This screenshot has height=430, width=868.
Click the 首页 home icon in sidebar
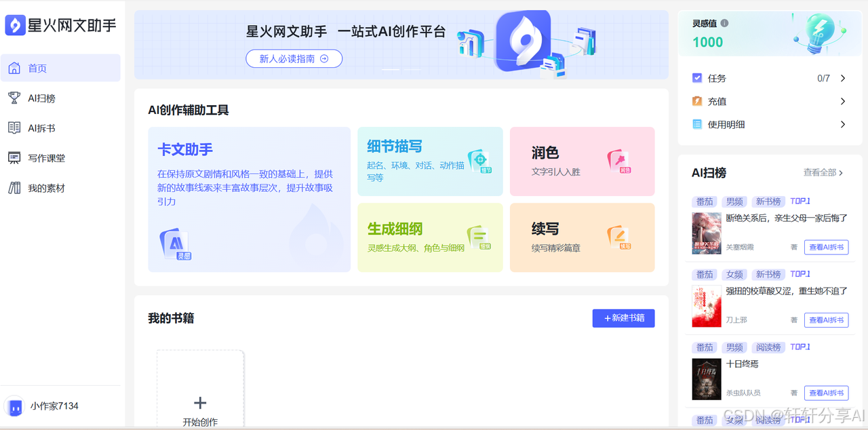14,68
